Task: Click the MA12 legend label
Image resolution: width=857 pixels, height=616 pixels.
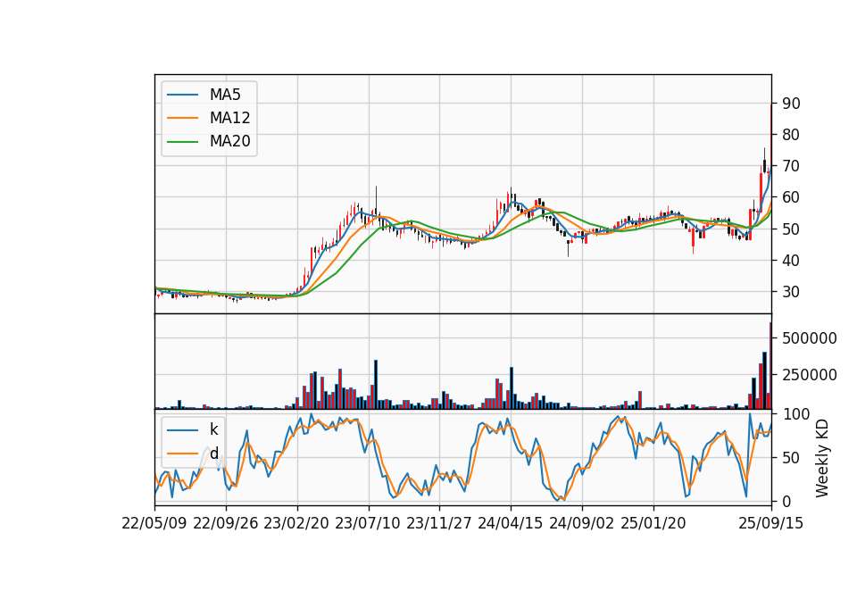Action: (229, 118)
